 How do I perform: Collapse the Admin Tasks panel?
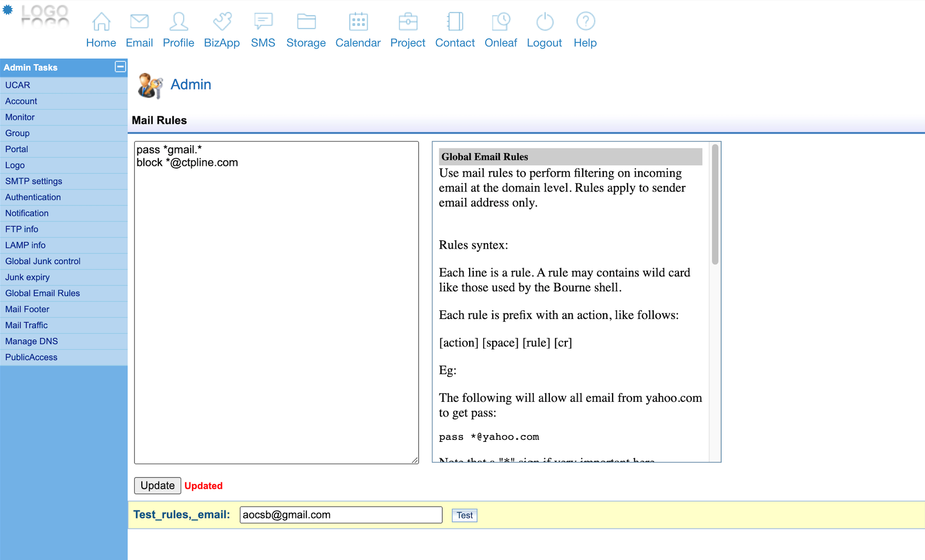[x=120, y=67]
